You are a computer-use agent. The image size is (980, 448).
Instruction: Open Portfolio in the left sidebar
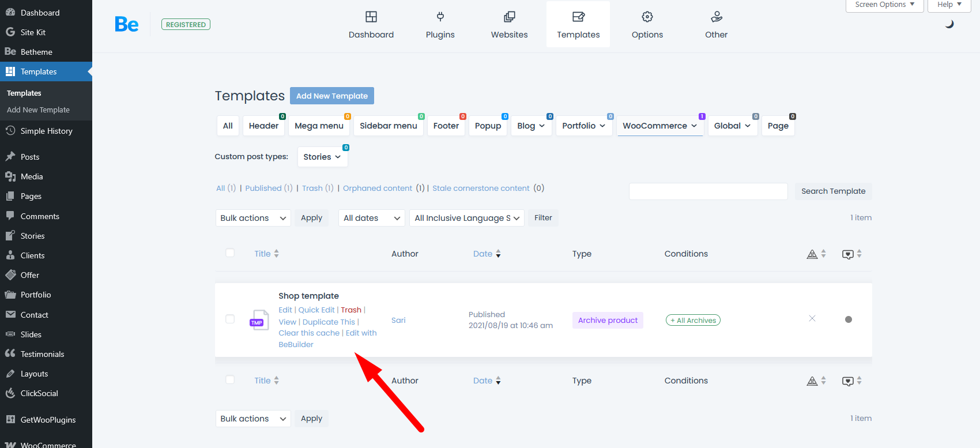click(36, 295)
